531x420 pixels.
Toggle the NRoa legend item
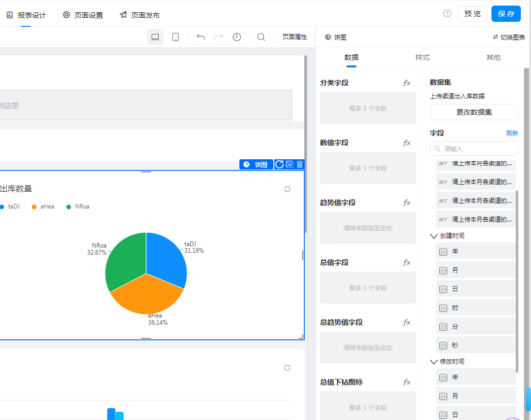pyautogui.click(x=78, y=206)
